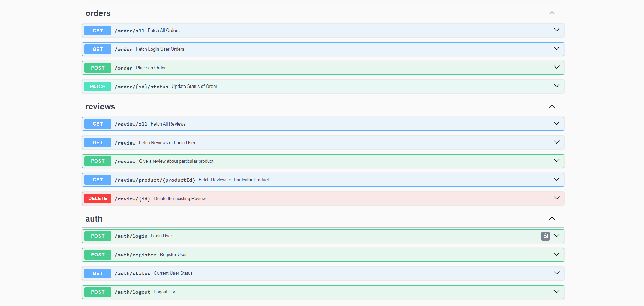Screen dimensions: 644x306
Task: Expand the Current User Status chevron
Action: pos(557,273)
